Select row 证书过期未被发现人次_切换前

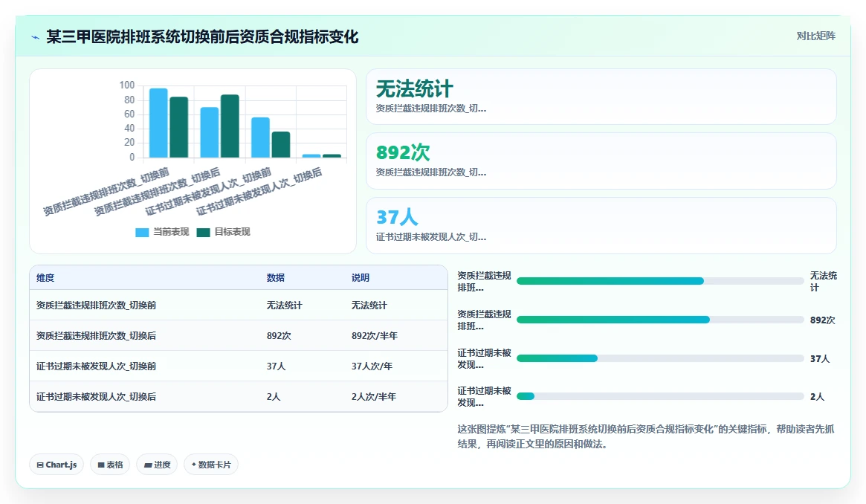238,366
